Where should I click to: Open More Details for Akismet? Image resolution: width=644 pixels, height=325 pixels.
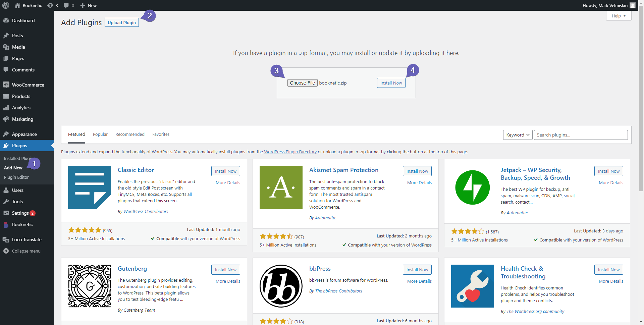420,182
